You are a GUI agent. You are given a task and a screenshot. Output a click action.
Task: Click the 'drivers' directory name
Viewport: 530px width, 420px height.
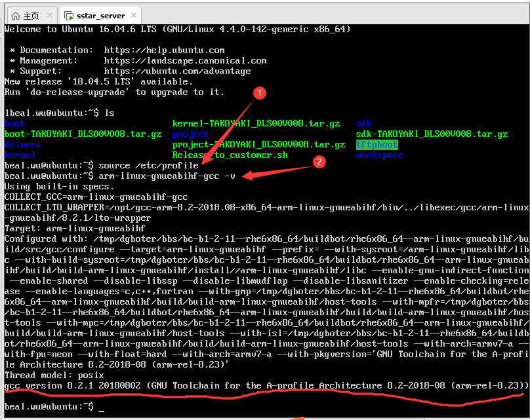[23, 145]
